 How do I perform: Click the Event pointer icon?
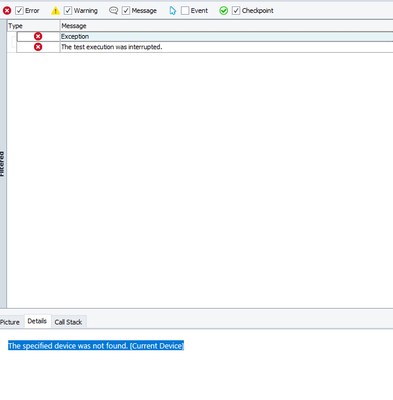(x=173, y=11)
